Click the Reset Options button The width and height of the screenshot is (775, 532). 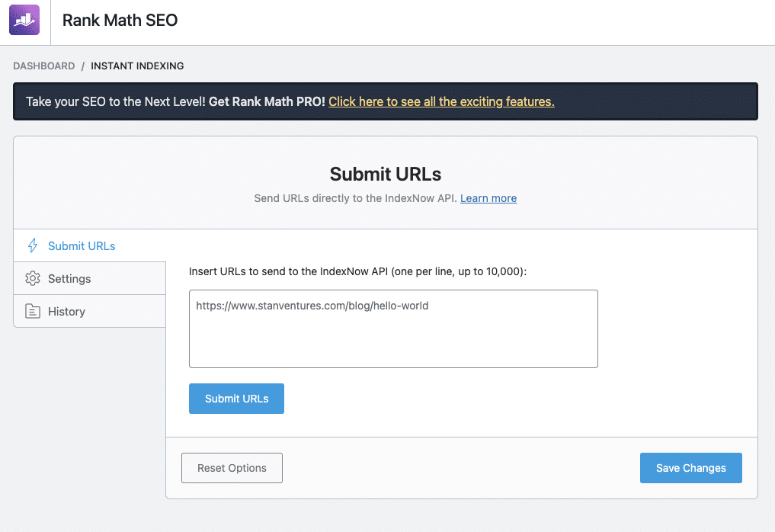point(232,468)
